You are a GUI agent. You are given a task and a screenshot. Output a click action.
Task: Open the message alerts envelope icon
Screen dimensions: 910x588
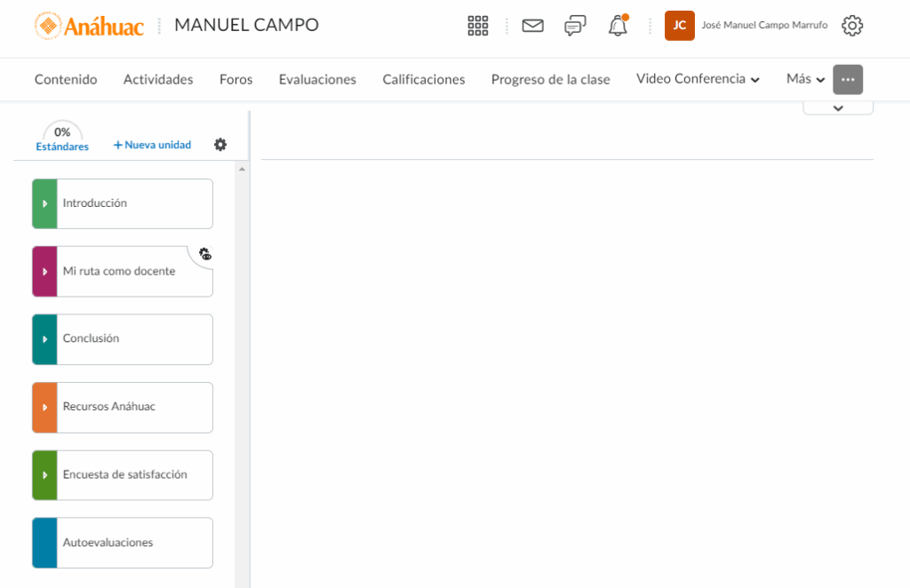(532, 26)
